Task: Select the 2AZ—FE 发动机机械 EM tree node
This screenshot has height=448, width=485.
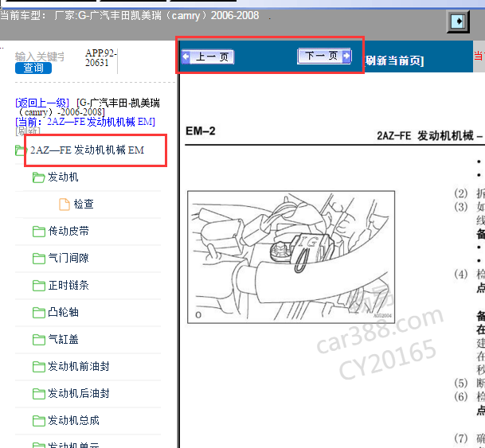Action: point(87,150)
